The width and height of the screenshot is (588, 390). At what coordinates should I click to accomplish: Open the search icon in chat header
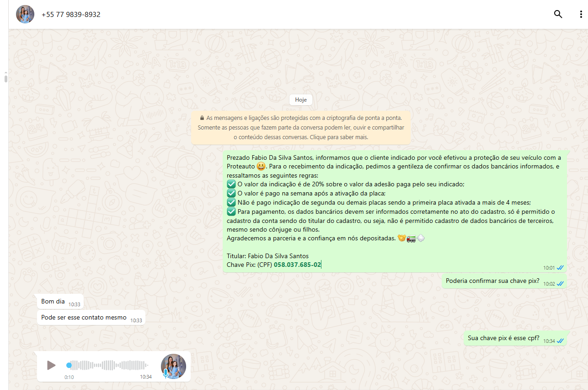558,14
